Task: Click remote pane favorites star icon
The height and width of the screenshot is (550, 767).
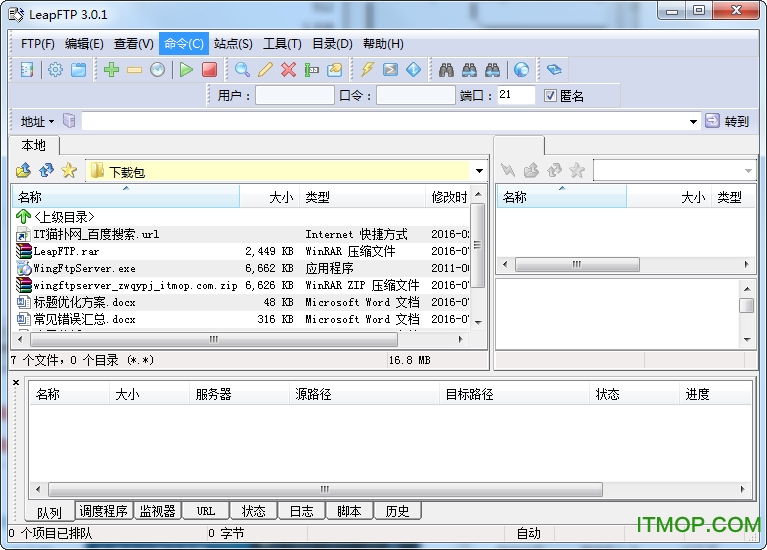Action: point(577,170)
